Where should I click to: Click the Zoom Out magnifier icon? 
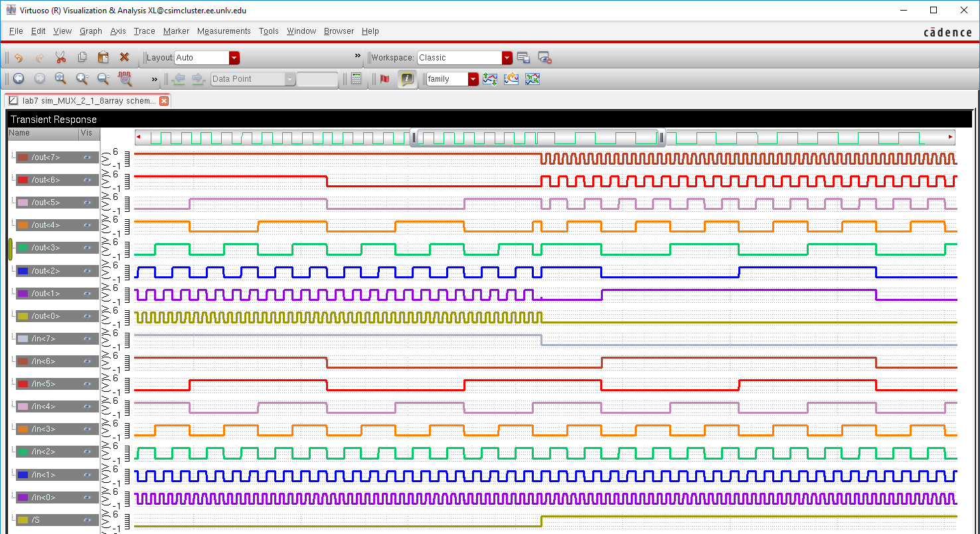[x=103, y=78]
